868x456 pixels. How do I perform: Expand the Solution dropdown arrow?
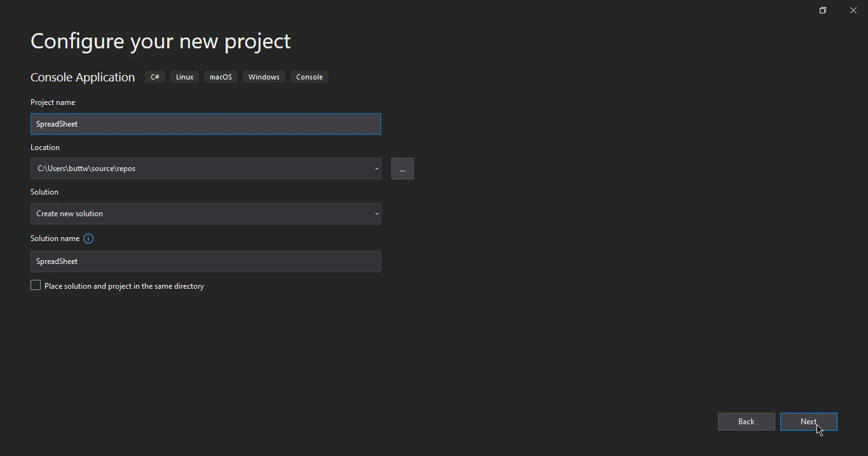pos(376,214)
